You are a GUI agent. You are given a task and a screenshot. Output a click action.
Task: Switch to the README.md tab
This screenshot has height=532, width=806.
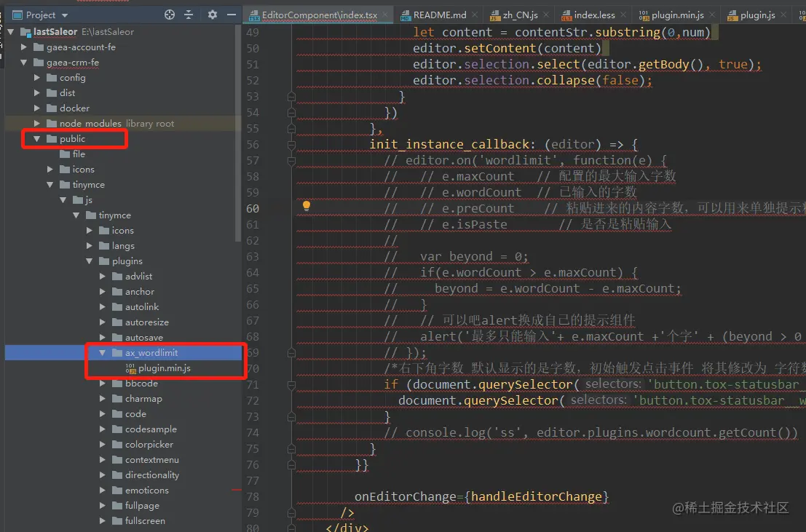[440, 15]
